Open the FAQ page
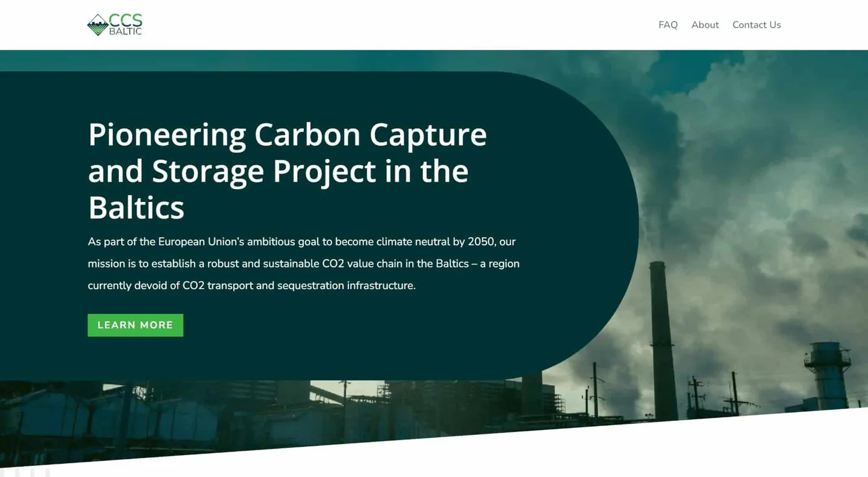868x477 pixels. tap(668, 25)
